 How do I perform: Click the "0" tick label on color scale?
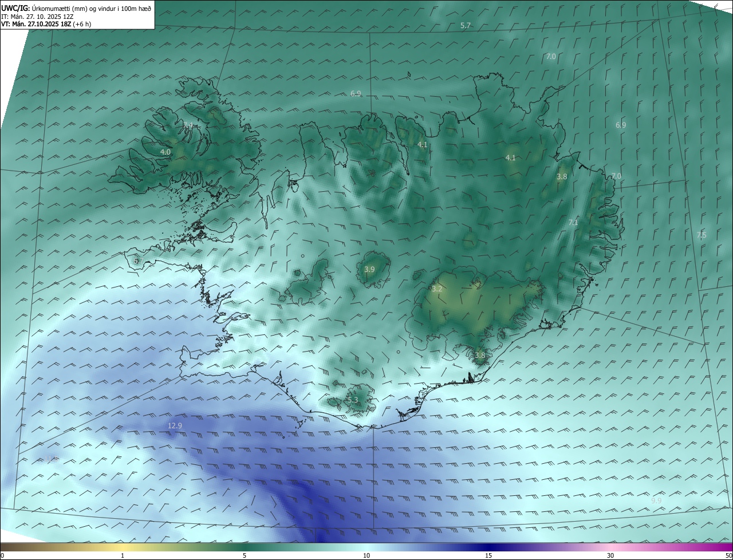coord(2,555)
